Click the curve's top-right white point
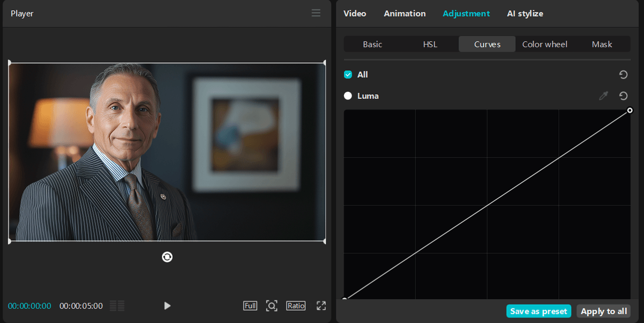Image resolution: width=644 pixels, height=323 pixels. click(630, 110)
